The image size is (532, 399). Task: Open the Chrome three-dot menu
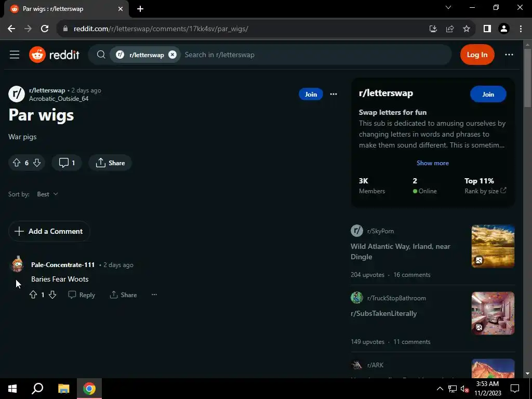pos(521,29)
